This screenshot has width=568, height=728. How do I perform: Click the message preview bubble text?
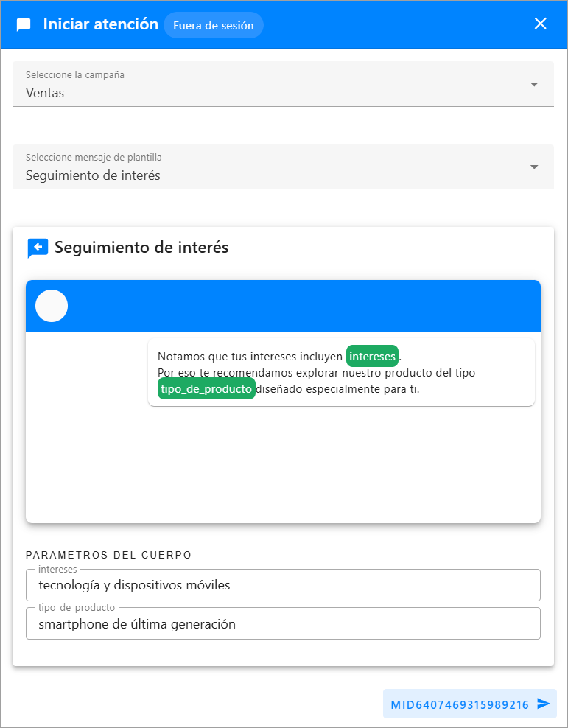click(317, 373)
